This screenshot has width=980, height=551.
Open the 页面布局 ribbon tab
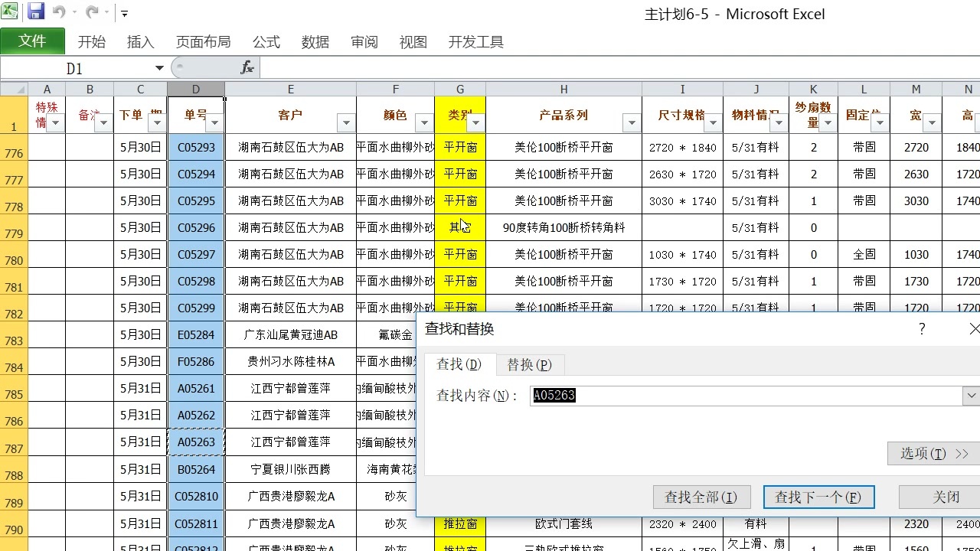click(203, 42)
